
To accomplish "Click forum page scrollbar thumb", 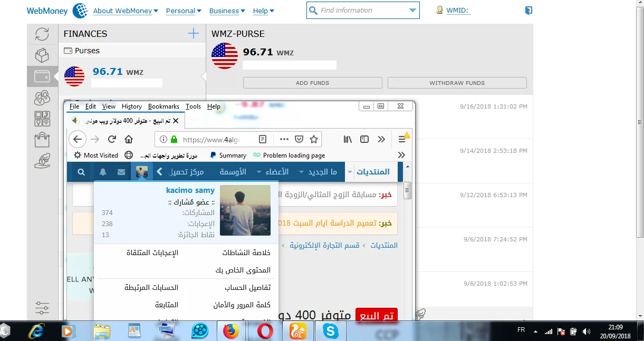I will click(407, 190).
